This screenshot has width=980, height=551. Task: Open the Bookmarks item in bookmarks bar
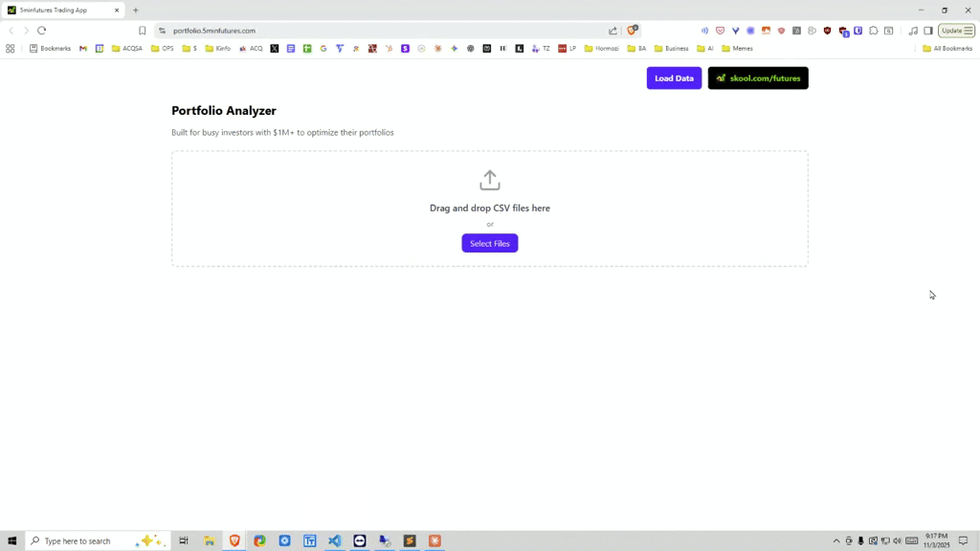click(50, 48)
